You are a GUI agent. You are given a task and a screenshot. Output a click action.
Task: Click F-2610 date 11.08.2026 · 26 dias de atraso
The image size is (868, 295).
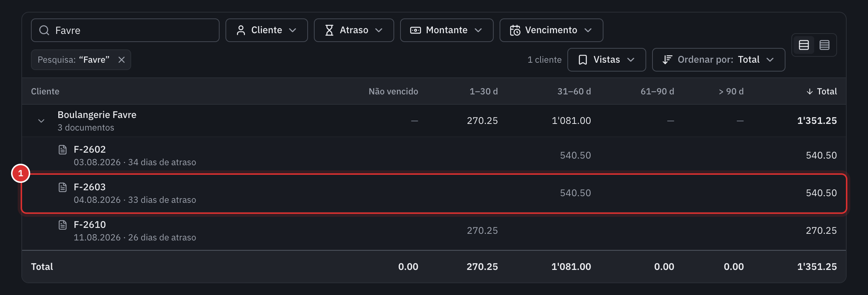pos(135,237)
